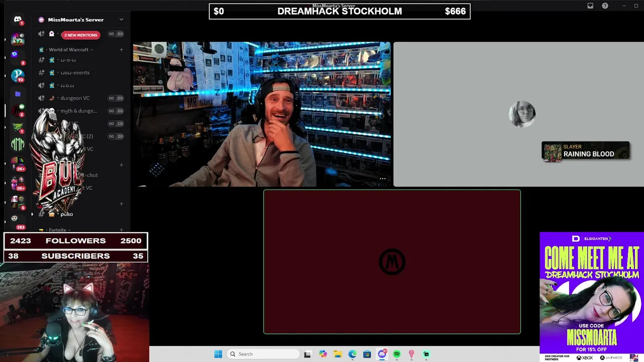Open the server icon with 92 badge
This screenshot has width=644, height=362.
(x=18, y=75)
